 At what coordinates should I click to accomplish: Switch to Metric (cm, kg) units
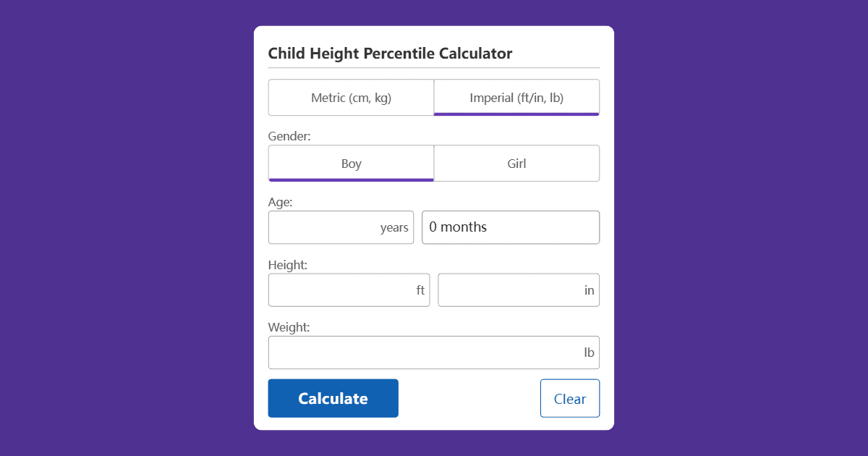tap(351, 97)
